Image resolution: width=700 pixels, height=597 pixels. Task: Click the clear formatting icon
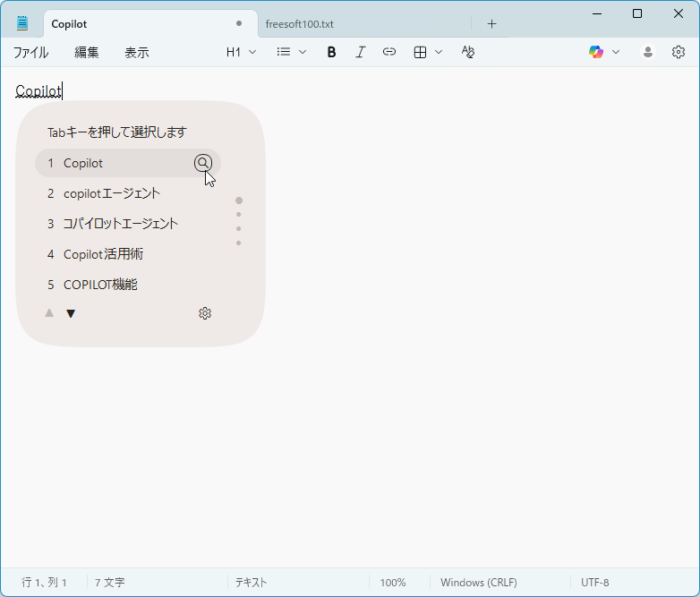(x=467, y=52)
